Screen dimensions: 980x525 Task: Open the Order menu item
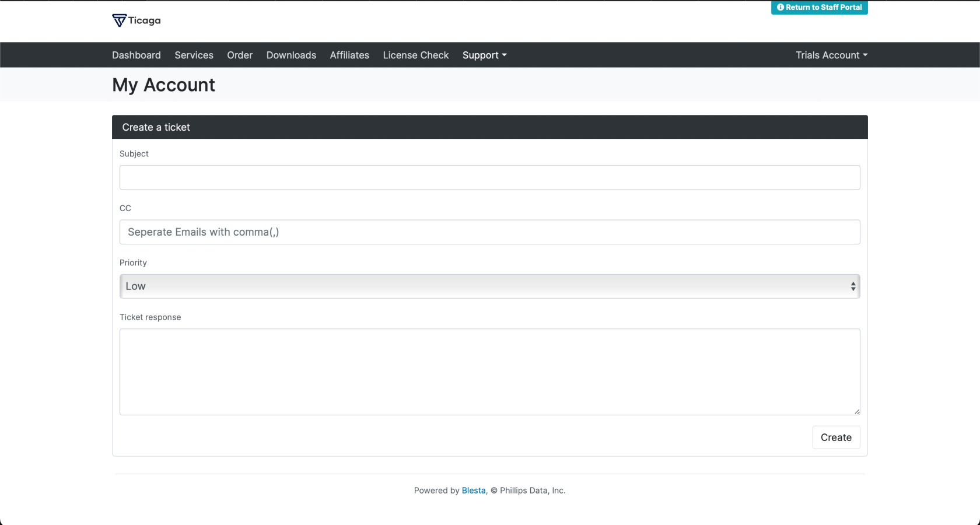[240, 55]
